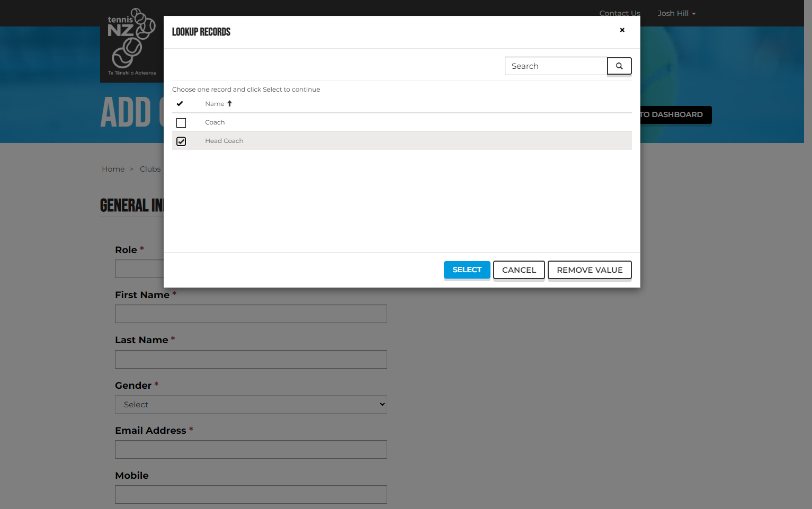Tick the Coach checkbox
This screenshot has width=812, height=509.
pyautogui.click(x=181, y=123)
